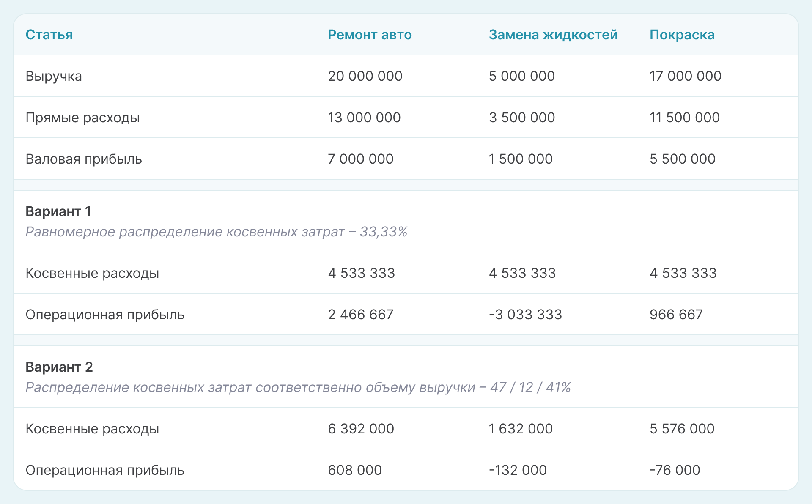
Task: Click the «Вариант 2» section heading
Action: (59, 367)
